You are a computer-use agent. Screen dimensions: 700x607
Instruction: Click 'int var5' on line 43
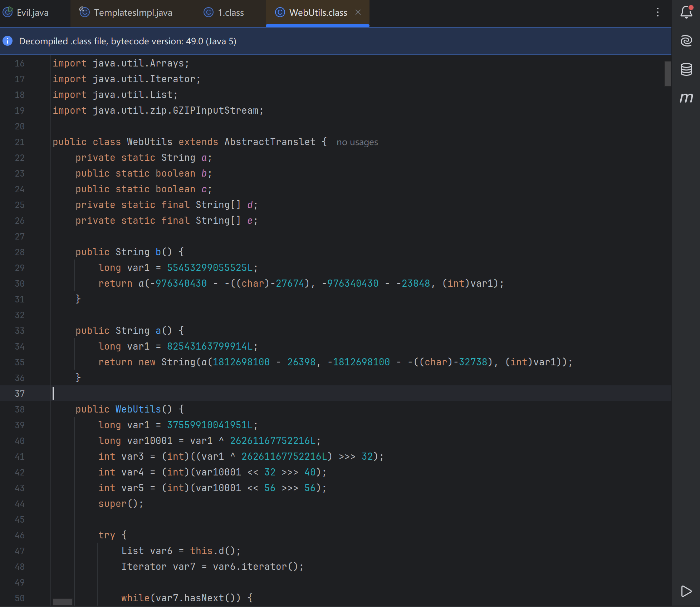point(121,488)
